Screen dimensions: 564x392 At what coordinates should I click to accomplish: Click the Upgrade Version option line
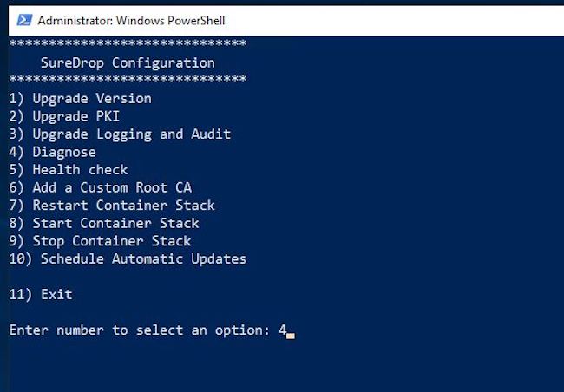click(80, 98)
